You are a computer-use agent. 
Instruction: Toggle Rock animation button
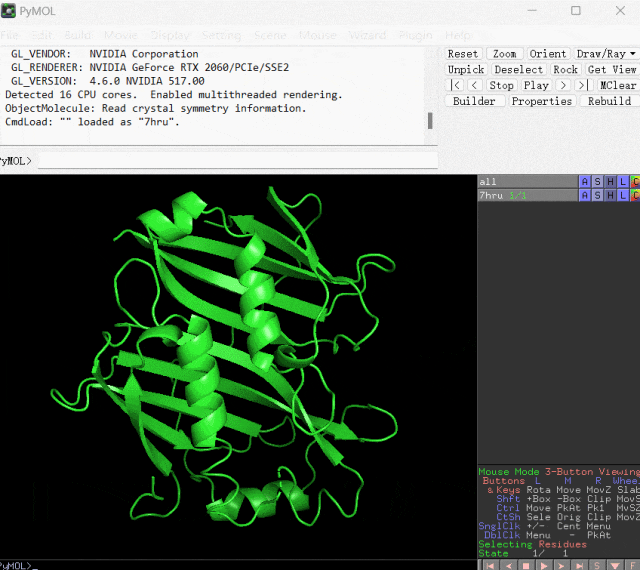(x=565, y=70)
